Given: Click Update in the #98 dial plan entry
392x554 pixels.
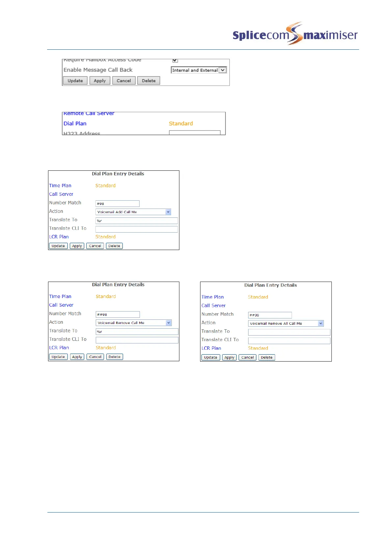Looking at the screenshot, I should (x=58, y=246).
